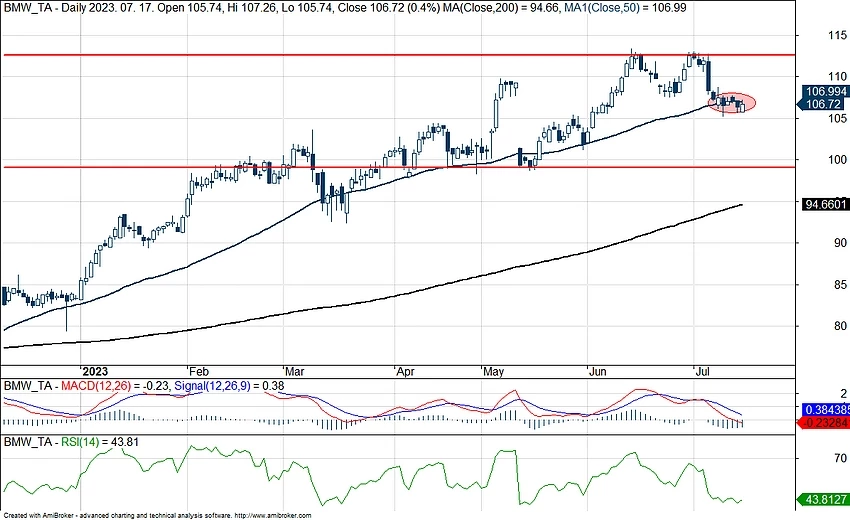The image size is (850, 520).
Task: Click the May date axis label
Action: (493, 371)
